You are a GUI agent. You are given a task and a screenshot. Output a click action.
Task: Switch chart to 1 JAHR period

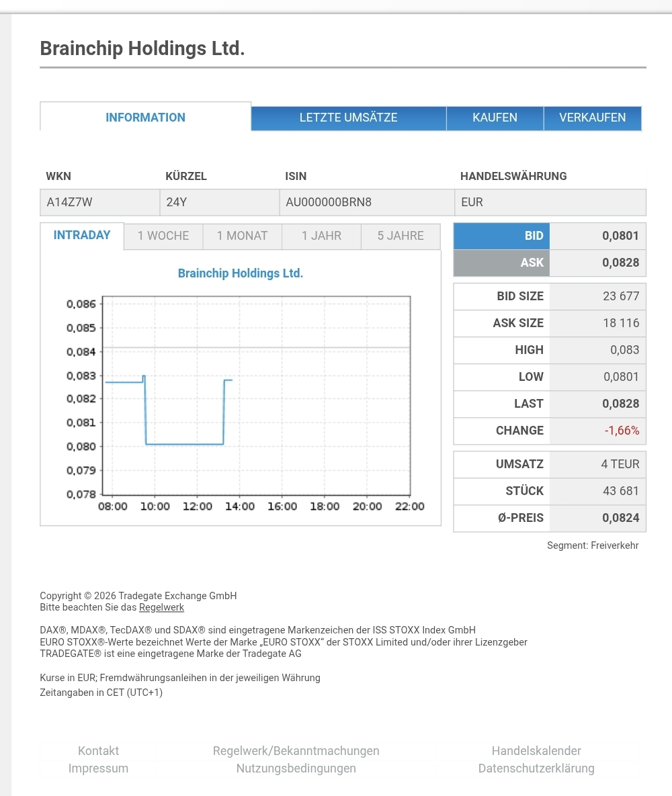pyautogui.click(x=321, y=236)
